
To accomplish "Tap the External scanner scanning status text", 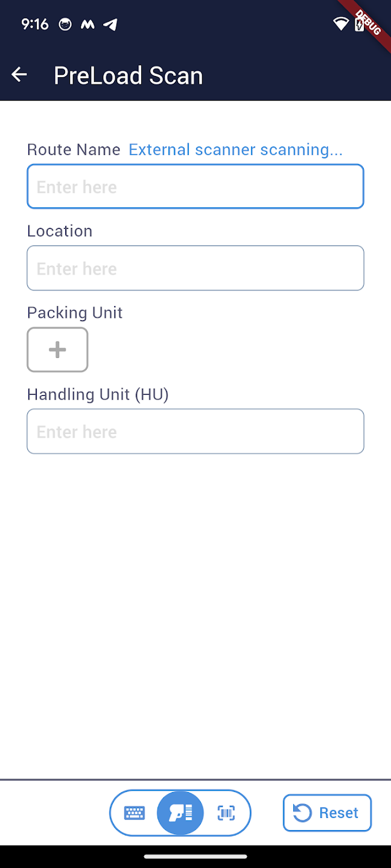I will click(235, 149).
